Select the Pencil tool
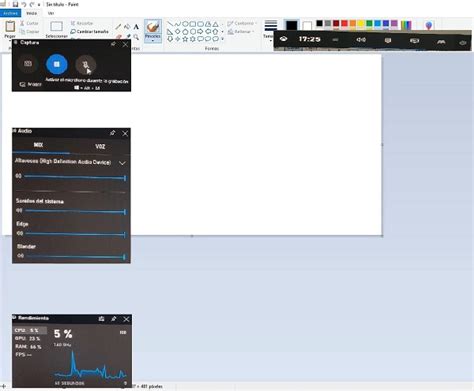 [118, 27]
